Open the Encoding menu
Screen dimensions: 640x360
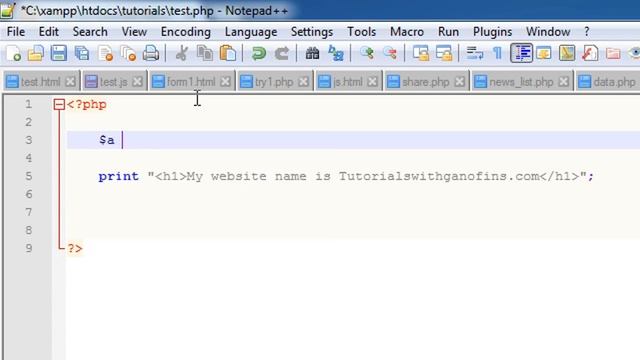tap(186, 31)
